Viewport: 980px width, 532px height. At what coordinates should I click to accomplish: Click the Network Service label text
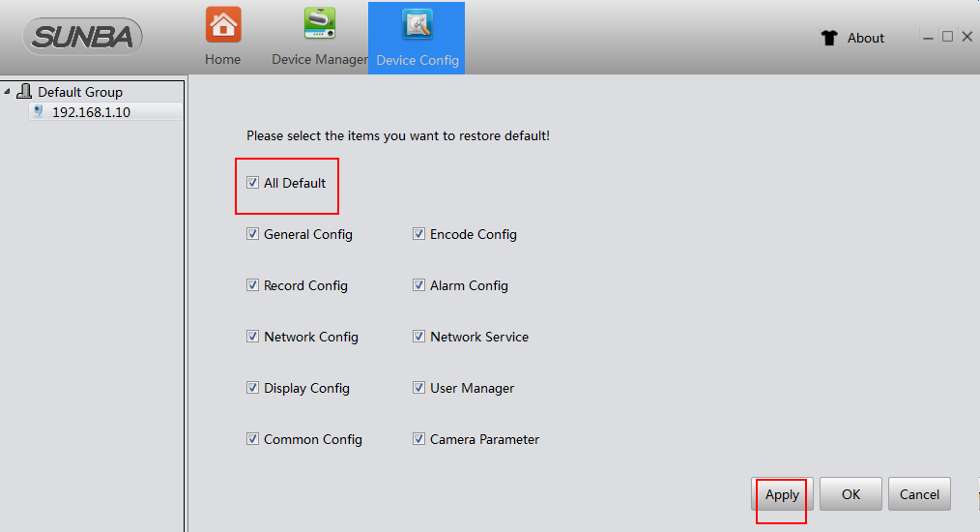[479, 337]
